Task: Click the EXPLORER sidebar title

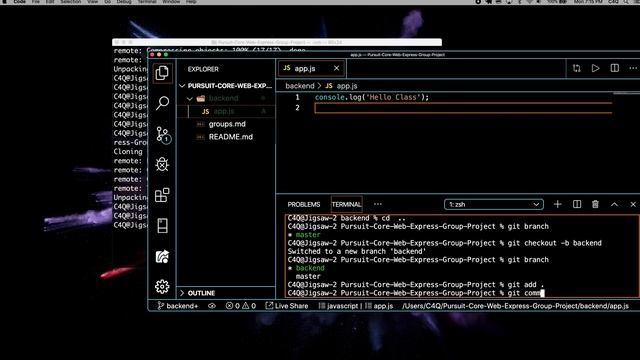Action: [203, 69]
